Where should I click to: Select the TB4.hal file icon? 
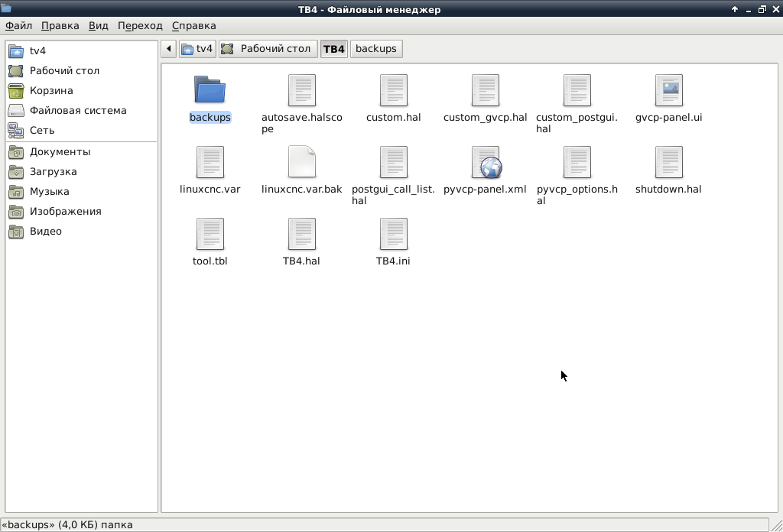[x=301, y=234]
